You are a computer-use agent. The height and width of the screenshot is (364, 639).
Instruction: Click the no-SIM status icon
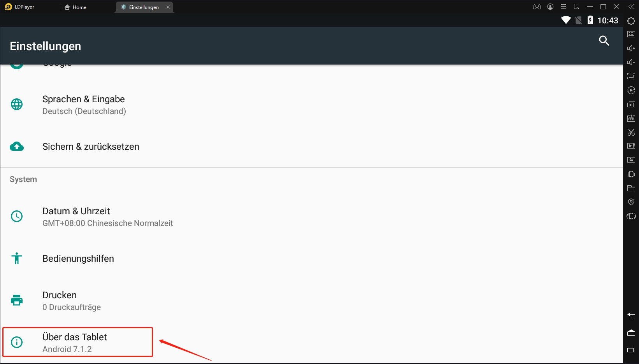pyautogui.click(x=579, y=20)
